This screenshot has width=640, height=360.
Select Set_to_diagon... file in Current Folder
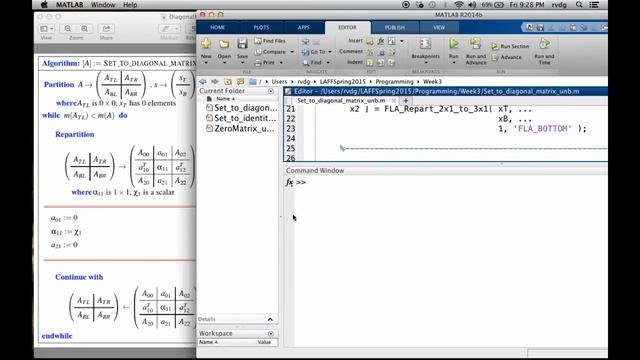pos(242,108)
